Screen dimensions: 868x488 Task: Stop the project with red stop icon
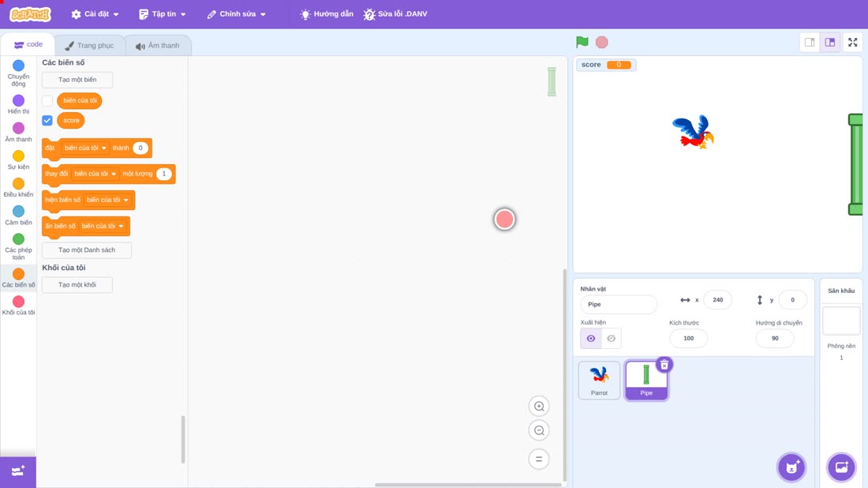pyautogui.click(x=602, y=42)
